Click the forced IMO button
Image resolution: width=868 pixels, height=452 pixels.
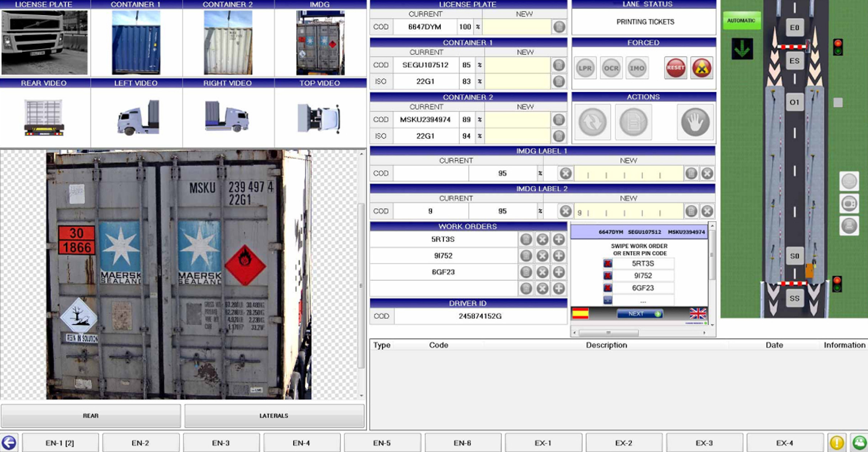pos(637,68)
